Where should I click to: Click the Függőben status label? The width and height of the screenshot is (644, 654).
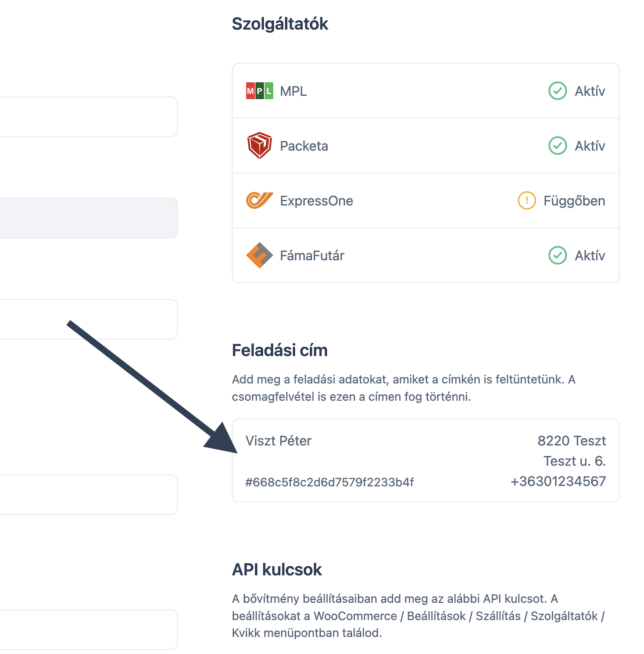tap(574, 201)
